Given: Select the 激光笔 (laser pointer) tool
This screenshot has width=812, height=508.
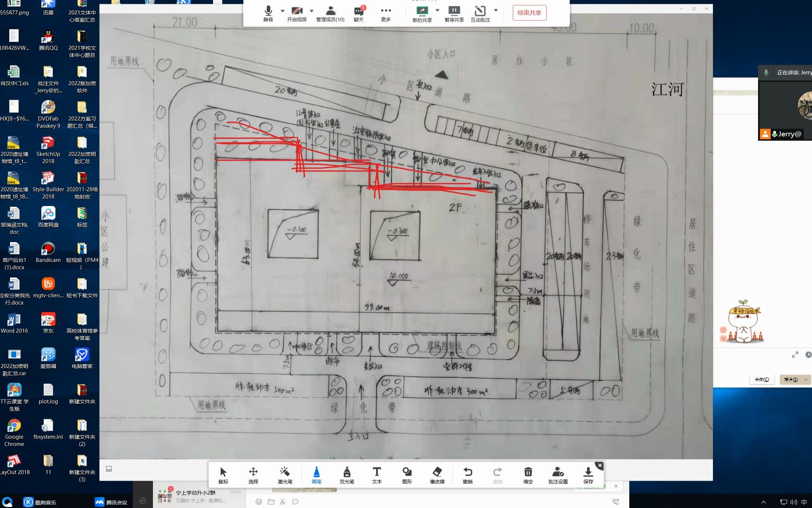Looking at the screenshot, I should pyautogui.click(x=284, y=474).
